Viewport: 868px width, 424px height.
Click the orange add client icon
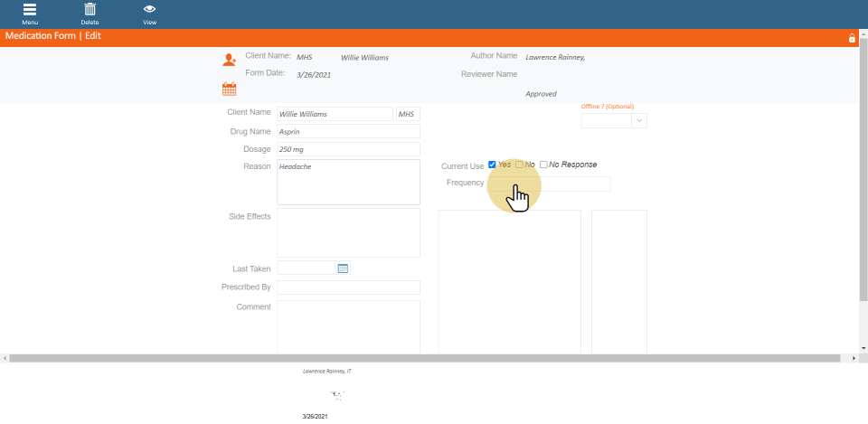[x=229, y=60]
